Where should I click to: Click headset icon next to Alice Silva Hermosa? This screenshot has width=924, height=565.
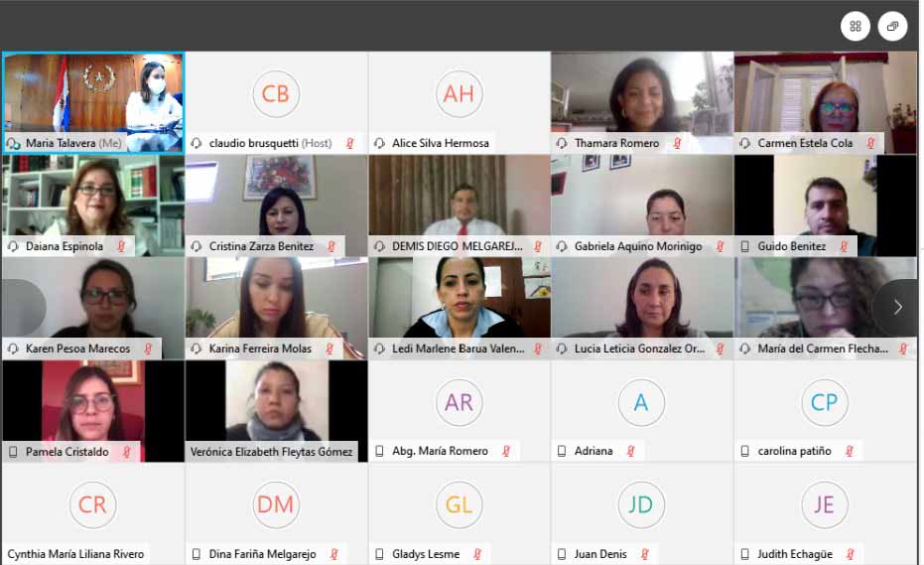pyautogui.click(x=379, y=143)
